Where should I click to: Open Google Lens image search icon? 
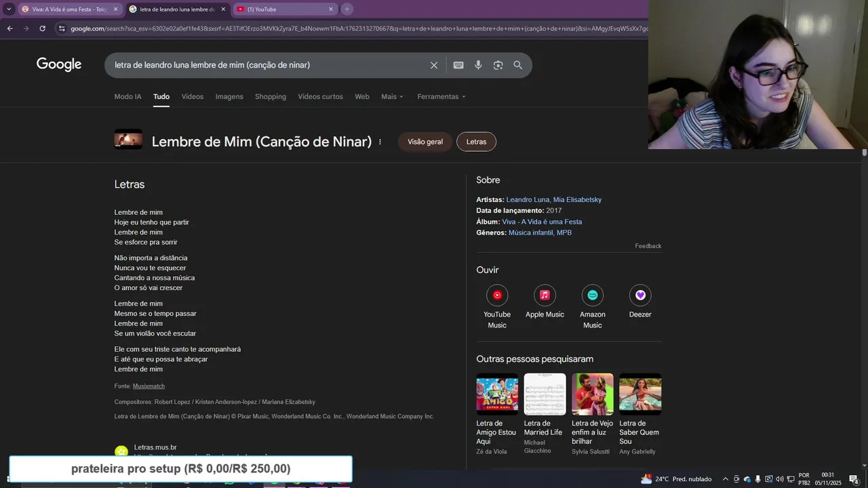pos(498,65)
